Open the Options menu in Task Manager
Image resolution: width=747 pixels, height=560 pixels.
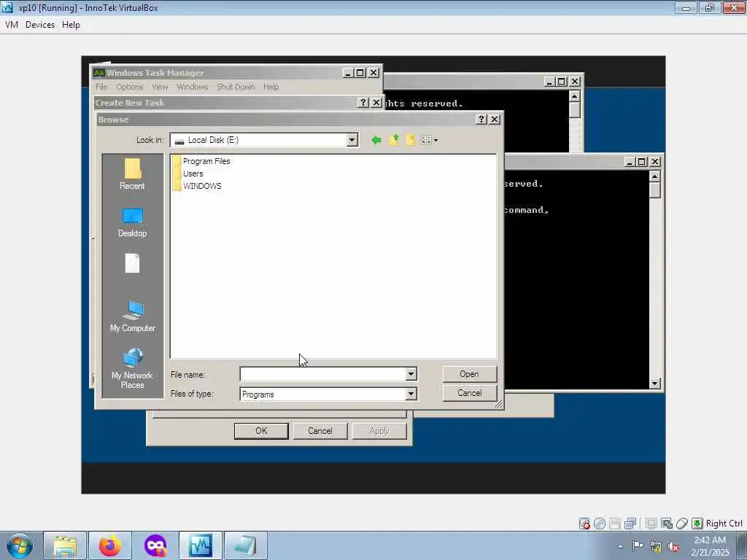(130, 87)
